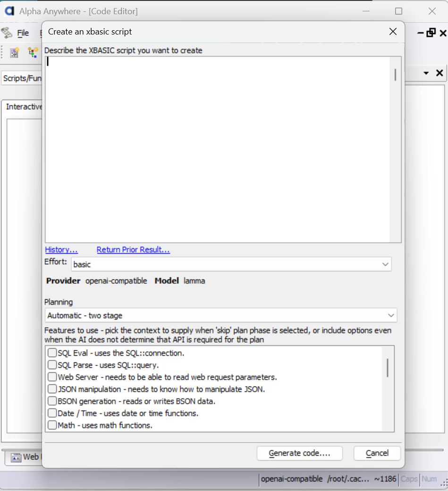The width and height of the screenshot is (448, 491).
Task: Click the Return Prior Result link
Action: pyautogui.click(x=133, y=250)
